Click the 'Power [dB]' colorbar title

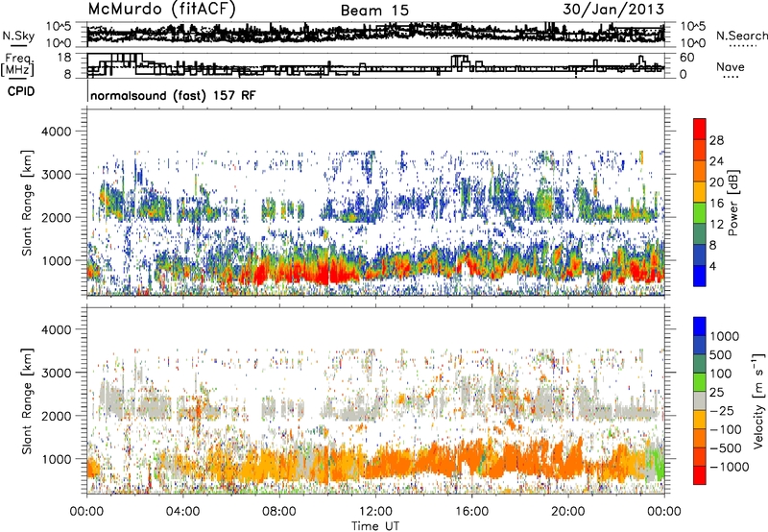click(733, 203)
